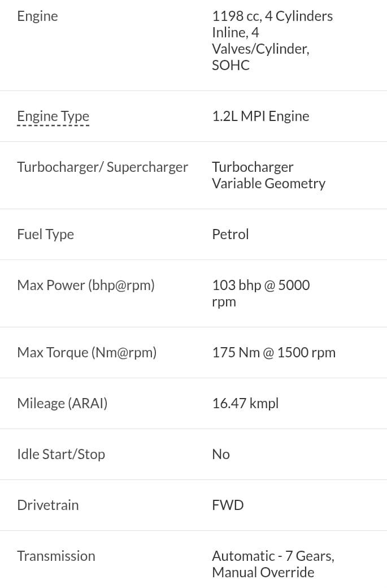Click the No value for Idle Start/Stop
This screenshot has height=588, width=387.
(x=221, y=455)
